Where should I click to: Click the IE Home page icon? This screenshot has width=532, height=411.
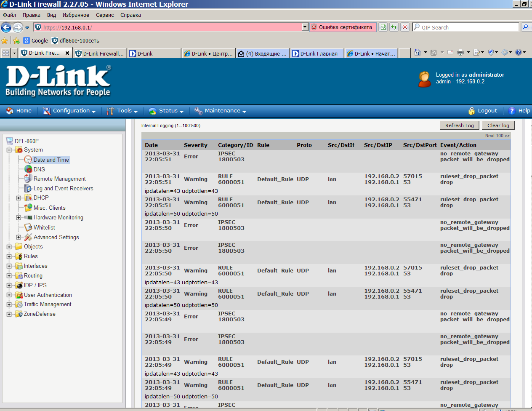(x=418, y=52)
